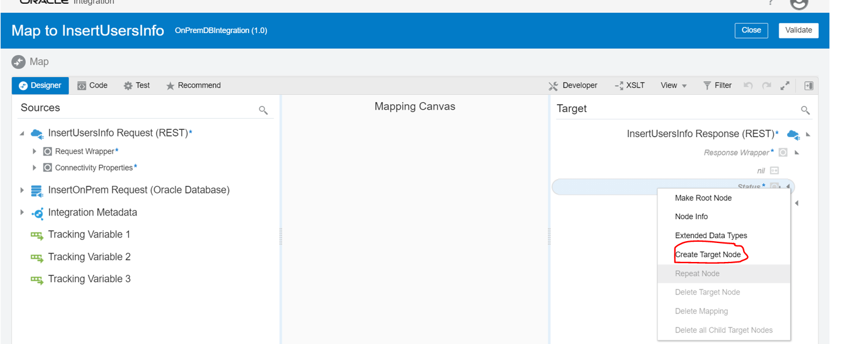The height and width of the screenshot is (344, 868).
Task: Click the Tracking Variable 2 icon
Action: (x=37, y=257)
